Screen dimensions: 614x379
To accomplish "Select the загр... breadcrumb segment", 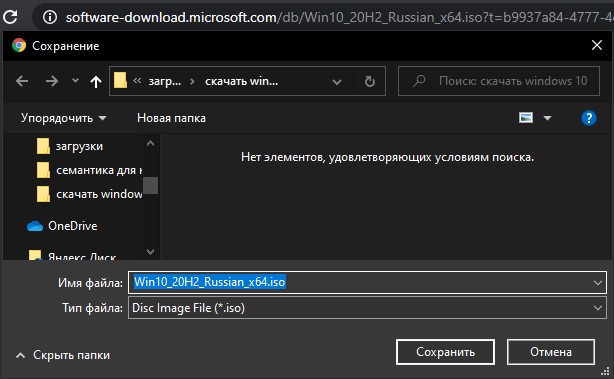I will point(165,81).
